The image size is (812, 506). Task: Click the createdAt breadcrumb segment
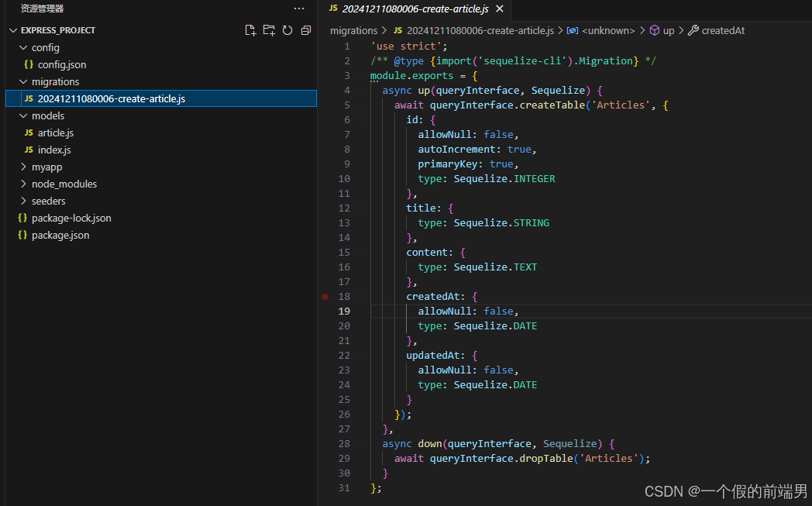tap(723, 30)
